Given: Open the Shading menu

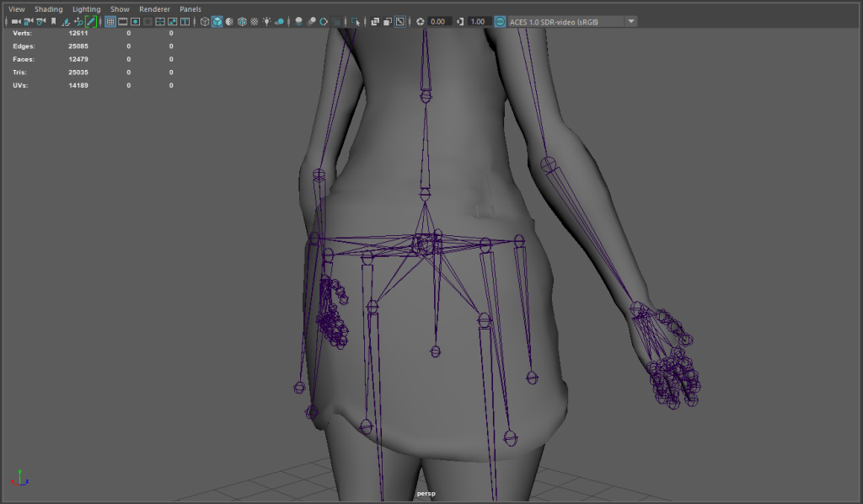Looking at the screenshot, I should coord(48,9).
